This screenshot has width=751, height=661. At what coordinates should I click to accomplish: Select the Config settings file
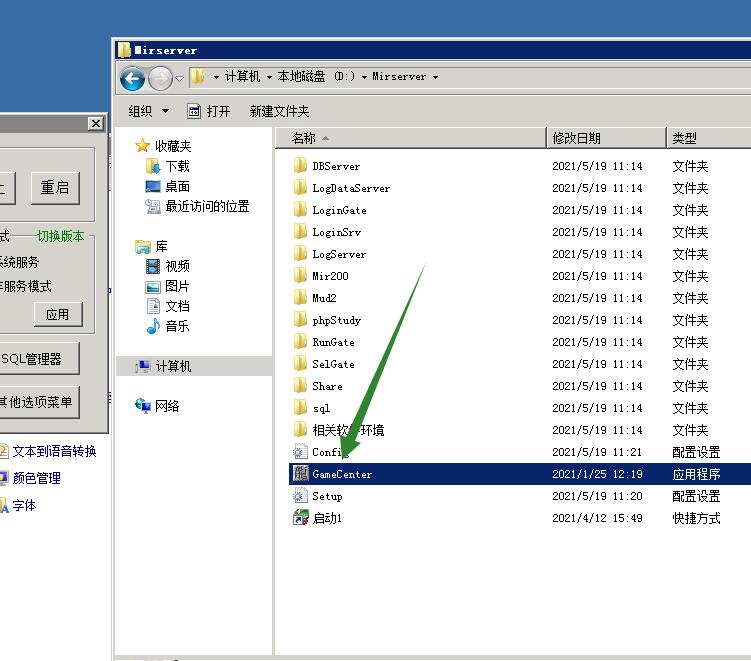(x=328, y=452)
